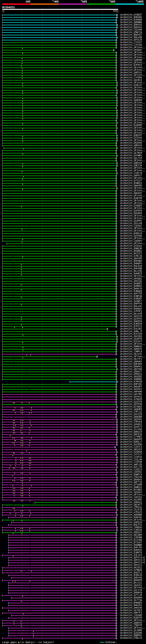Select hit label UniRef100_Q9VVI3-4
The height and width of the screenshot is (644, 146).
coord(132,562)
